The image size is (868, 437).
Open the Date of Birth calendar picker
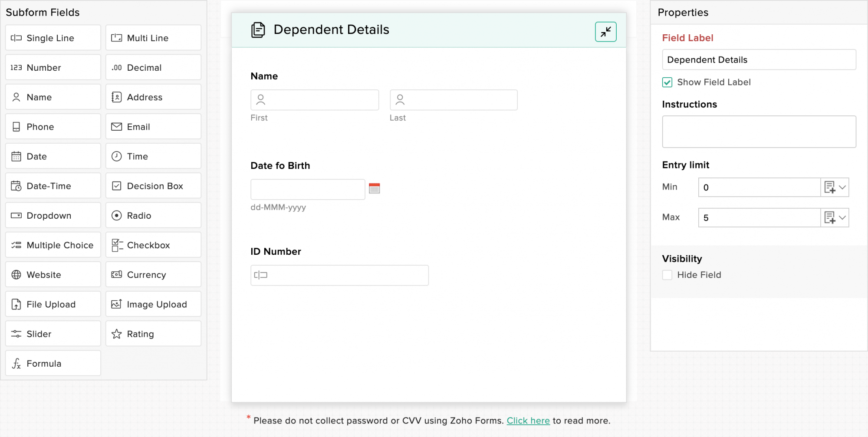point(374,188)
